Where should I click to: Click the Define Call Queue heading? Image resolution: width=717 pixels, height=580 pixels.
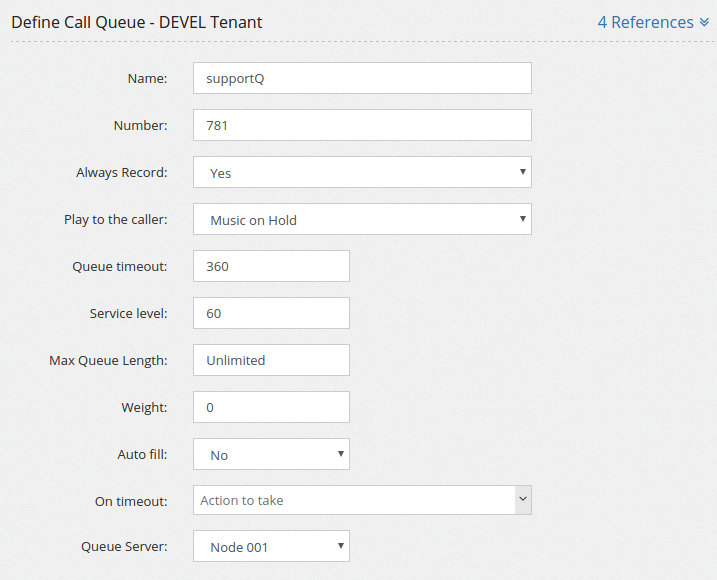(x=137, y=22)
